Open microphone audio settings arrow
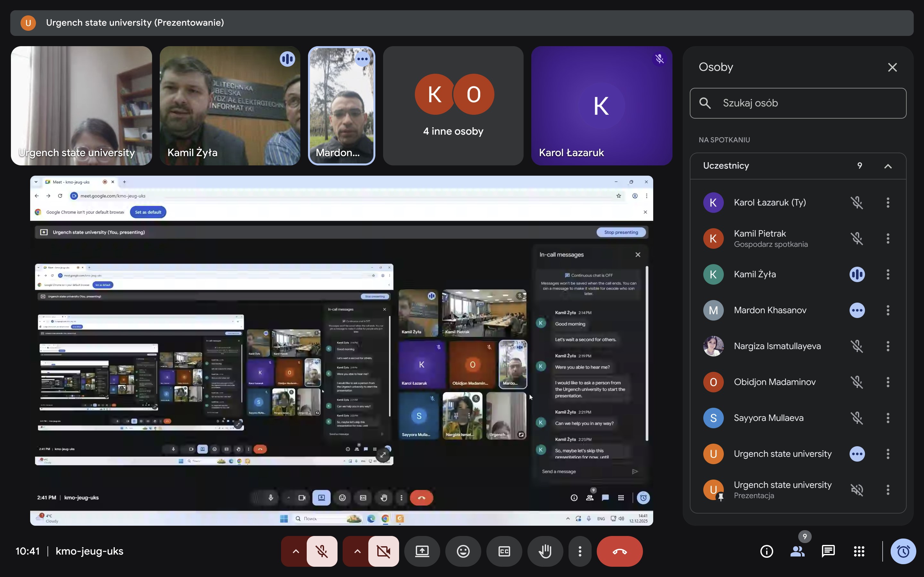The image size is (924, 577). [295, 551]
